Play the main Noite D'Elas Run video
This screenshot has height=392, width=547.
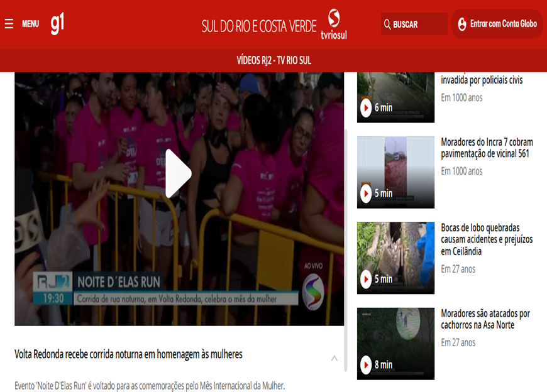pyautogui.click(x=179, y=173)
